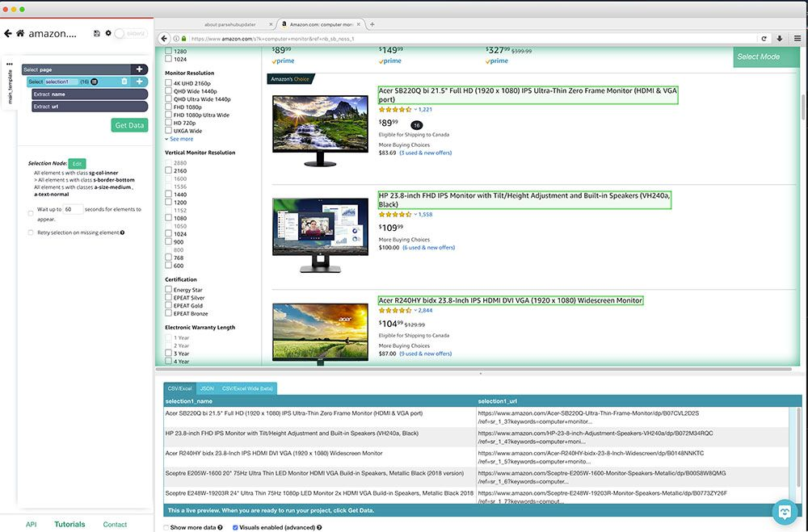808x532 pixels.
Task: Save the project with the floppy disk icon
Action: [x=96, y=33]
